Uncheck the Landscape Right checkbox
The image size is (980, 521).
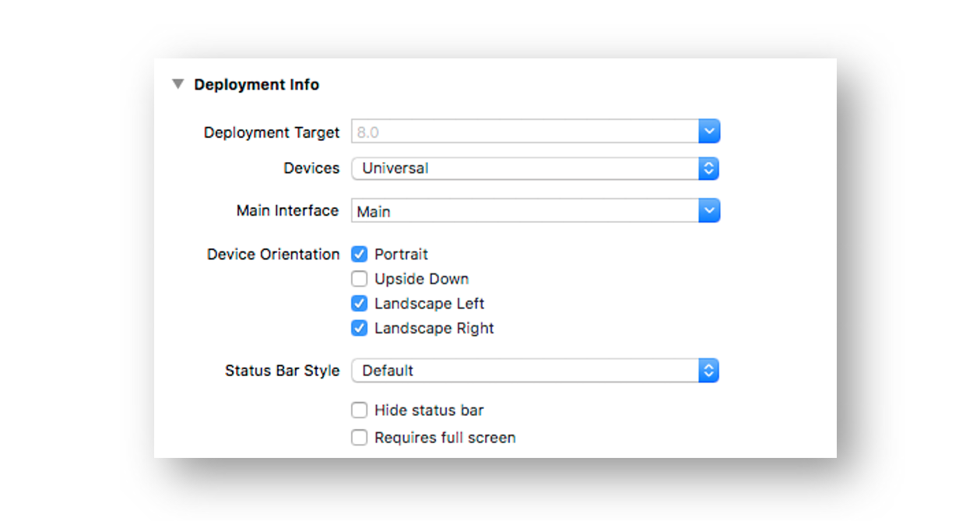[x=359, y=328]
